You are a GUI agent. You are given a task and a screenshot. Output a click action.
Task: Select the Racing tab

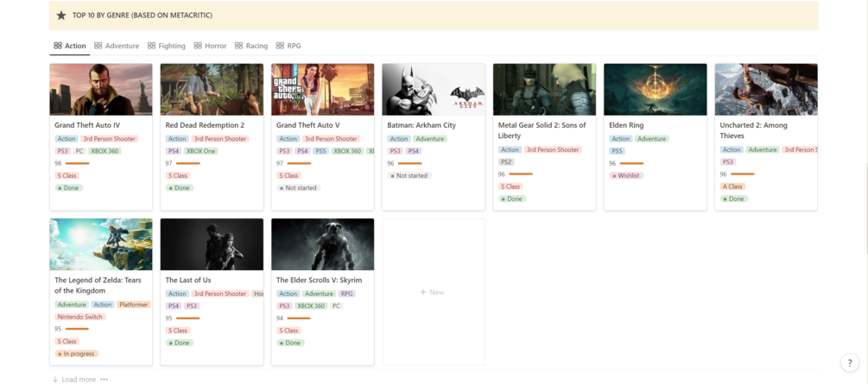(x=250, y=46)
